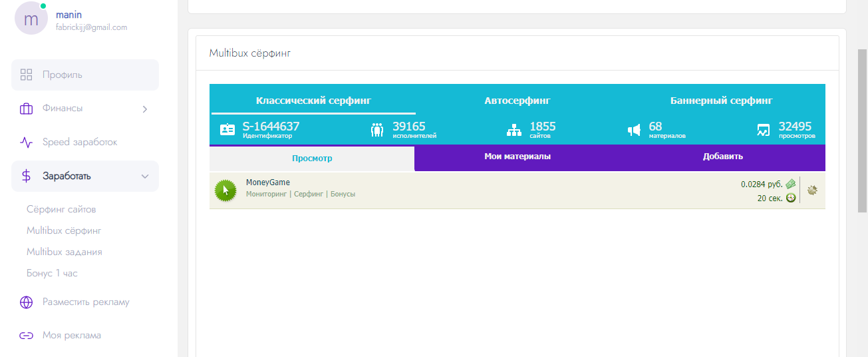Click the 39165 исполнителей count

coord(409,126)
